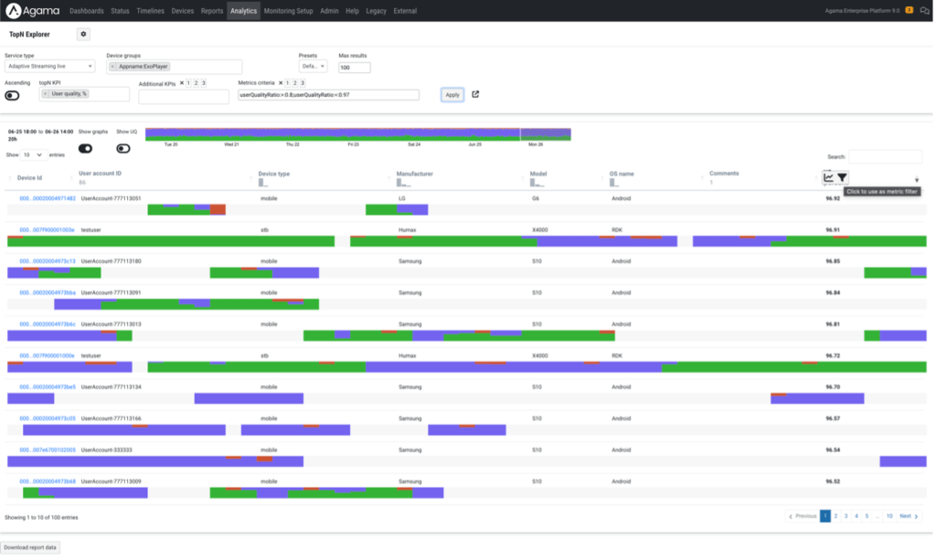This screenshot has height=560, width=936.
Task: Click the Apply button
Action: (x=452, y=95)
